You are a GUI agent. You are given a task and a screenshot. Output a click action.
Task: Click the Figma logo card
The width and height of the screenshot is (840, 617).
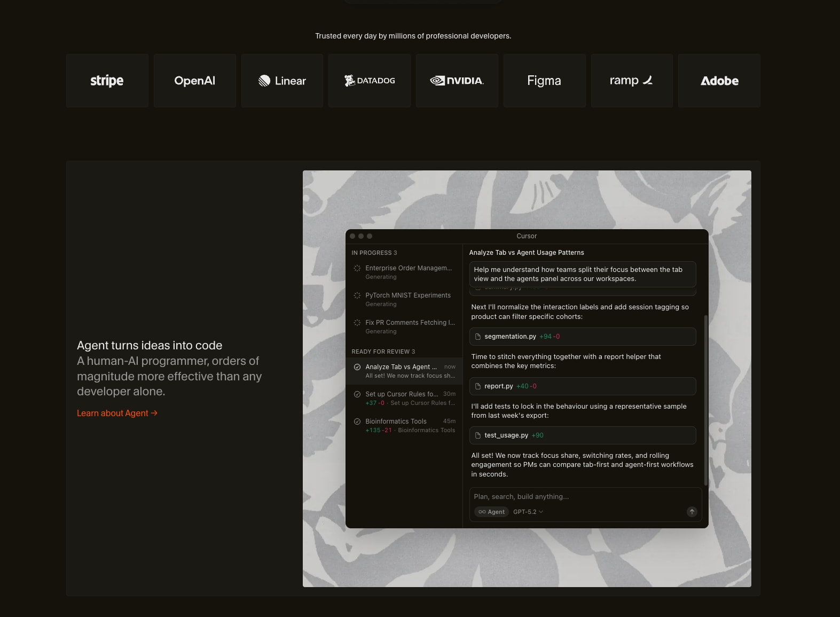coord(545,81)
